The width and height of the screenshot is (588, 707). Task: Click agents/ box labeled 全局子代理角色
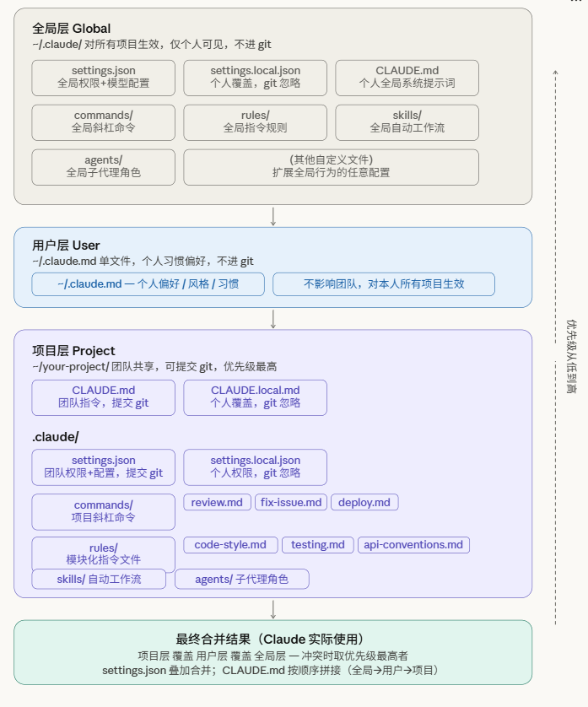103,167
